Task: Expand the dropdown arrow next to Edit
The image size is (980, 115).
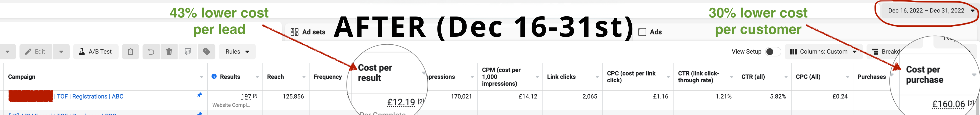Action: click(61, 52)
